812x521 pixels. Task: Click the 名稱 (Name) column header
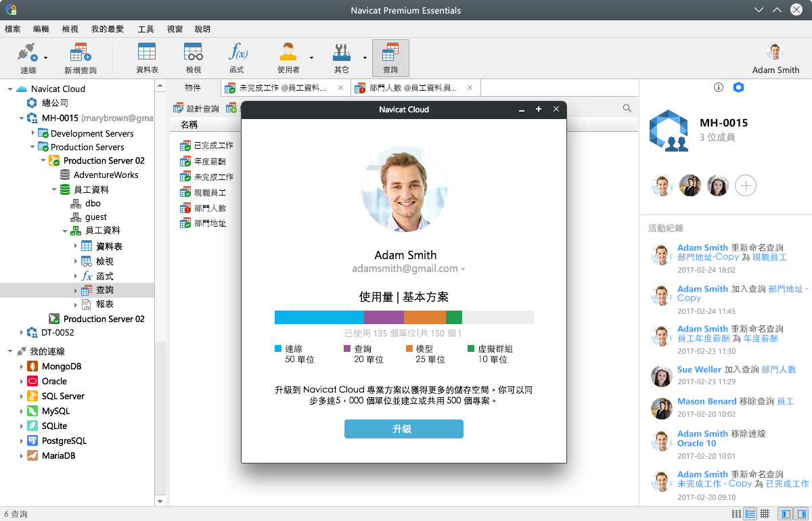point(189,125)
